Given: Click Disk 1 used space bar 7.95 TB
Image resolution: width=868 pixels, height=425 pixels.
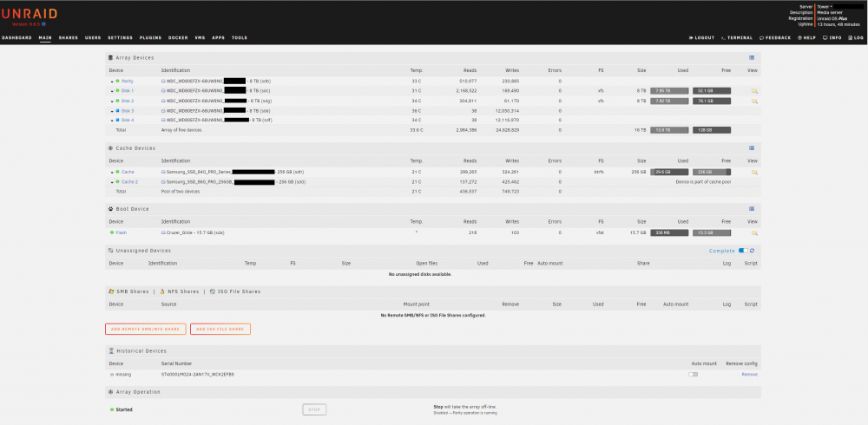Looking at the screenshot, I should [669, 91].
